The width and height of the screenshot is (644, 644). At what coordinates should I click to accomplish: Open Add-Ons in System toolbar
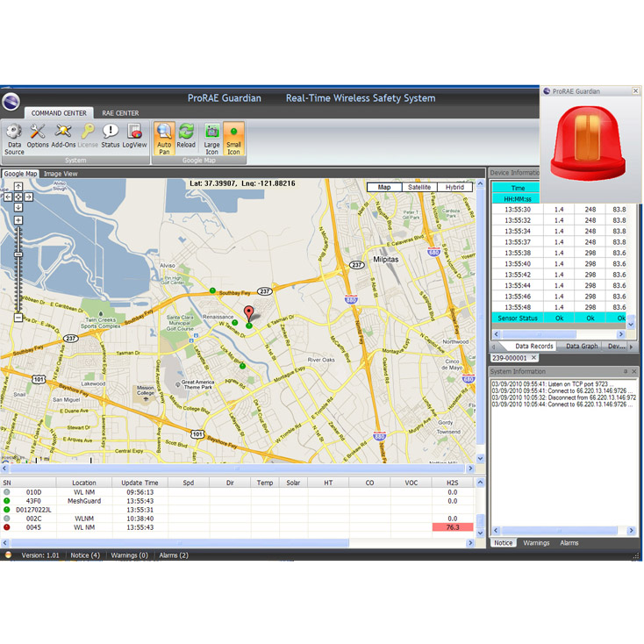63,136
